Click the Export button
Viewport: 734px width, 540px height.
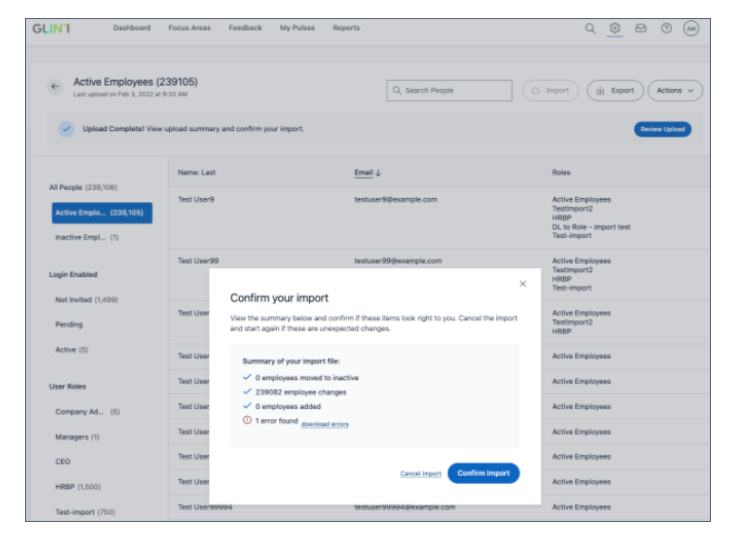(x=615, y=90)
